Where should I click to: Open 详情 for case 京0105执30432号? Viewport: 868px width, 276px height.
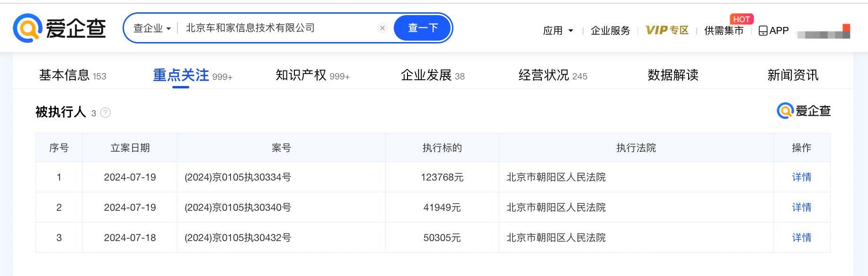click(802, 238)
